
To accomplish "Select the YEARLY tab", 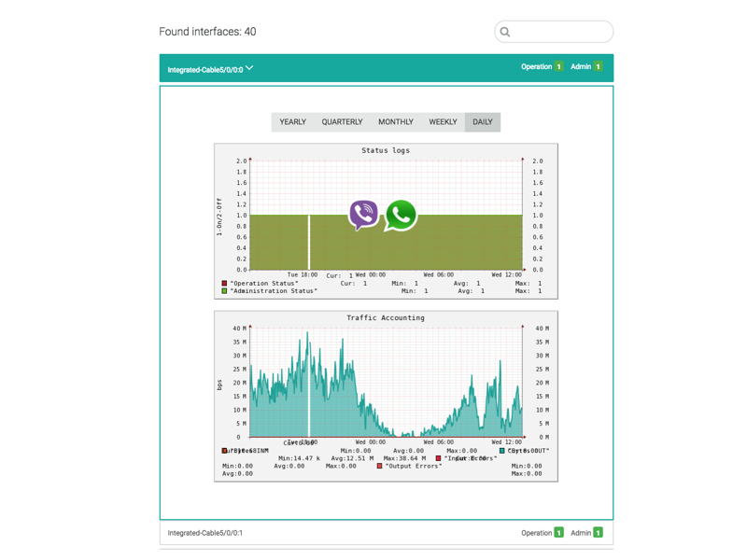I will tap(292, 122).
